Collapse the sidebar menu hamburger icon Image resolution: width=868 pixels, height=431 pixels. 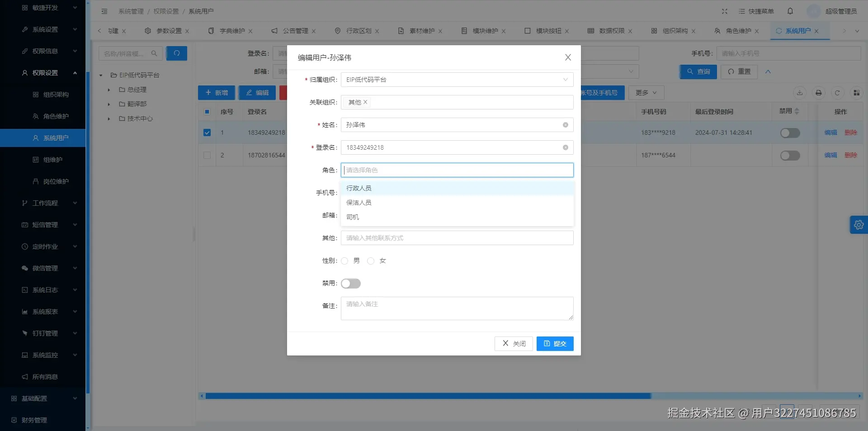coord(104,11)
